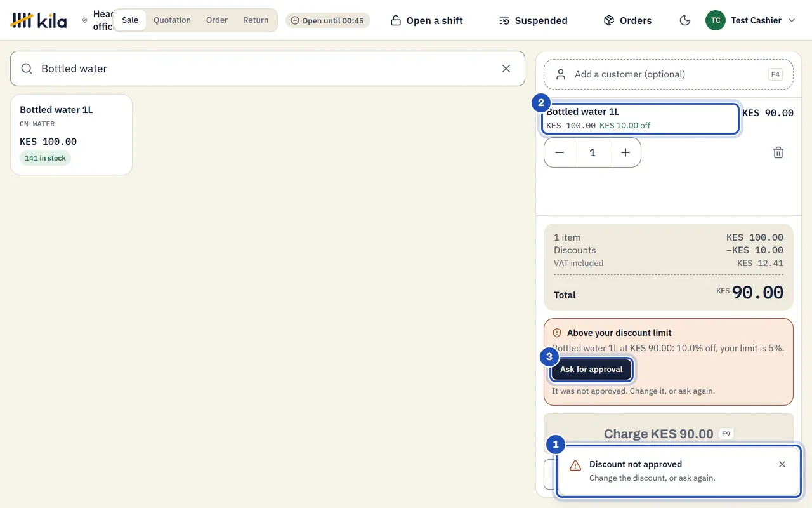Decrease Bottled water quantity

[560, 152]
